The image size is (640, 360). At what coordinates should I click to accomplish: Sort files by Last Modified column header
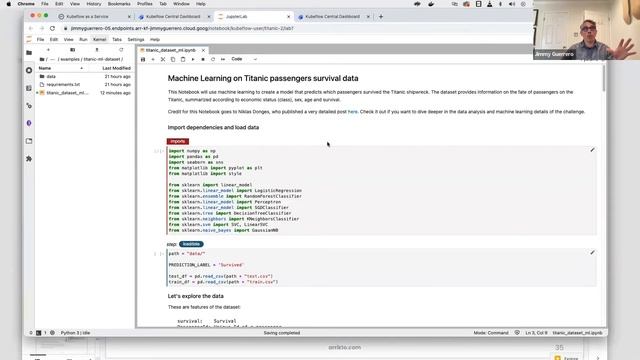click(x=116, y=68)
